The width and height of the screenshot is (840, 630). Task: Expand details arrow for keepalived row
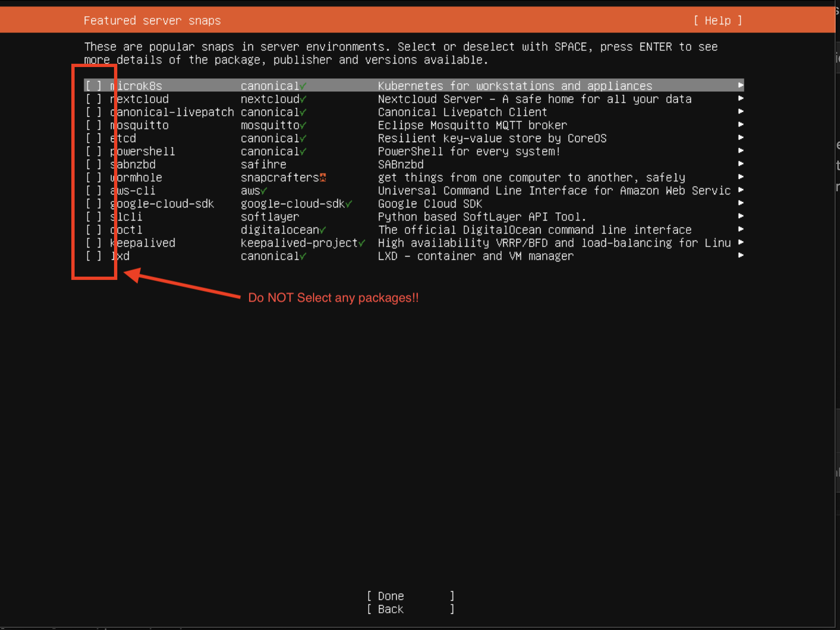(741, 243)
